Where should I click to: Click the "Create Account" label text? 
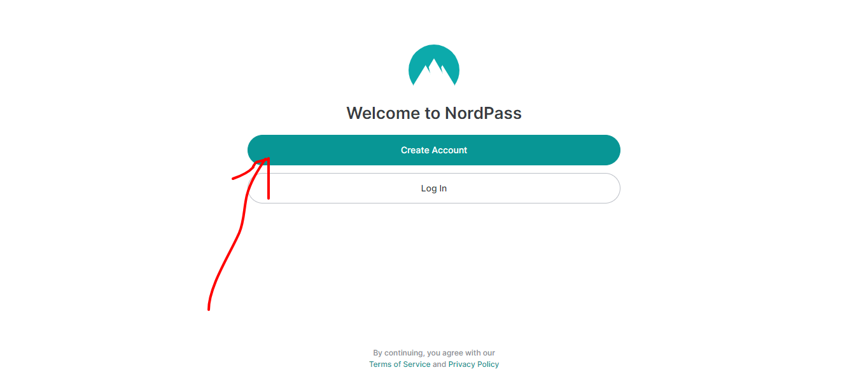(x=434, y=150)
